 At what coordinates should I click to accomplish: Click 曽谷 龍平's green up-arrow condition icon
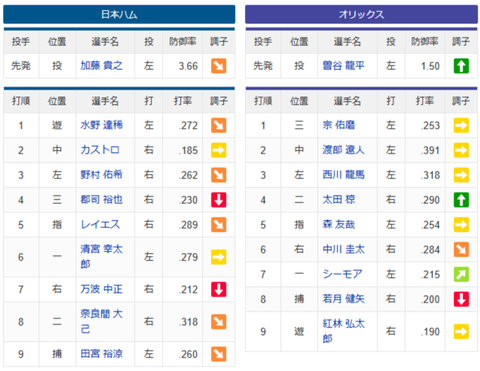[461, 66]
